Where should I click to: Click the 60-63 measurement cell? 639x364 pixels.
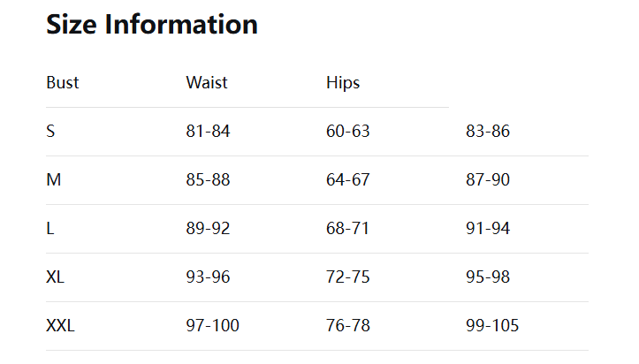pyautogui.click(x=348, y=132)
